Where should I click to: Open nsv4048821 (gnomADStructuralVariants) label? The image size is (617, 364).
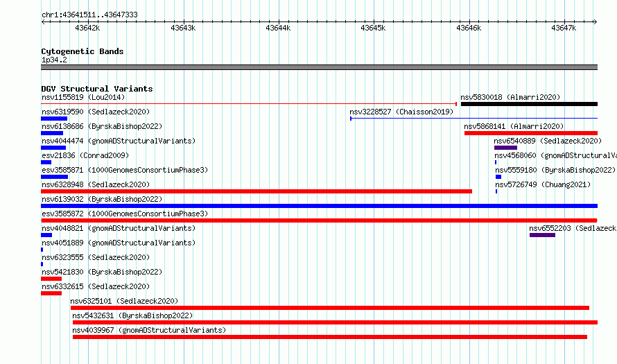119,228
